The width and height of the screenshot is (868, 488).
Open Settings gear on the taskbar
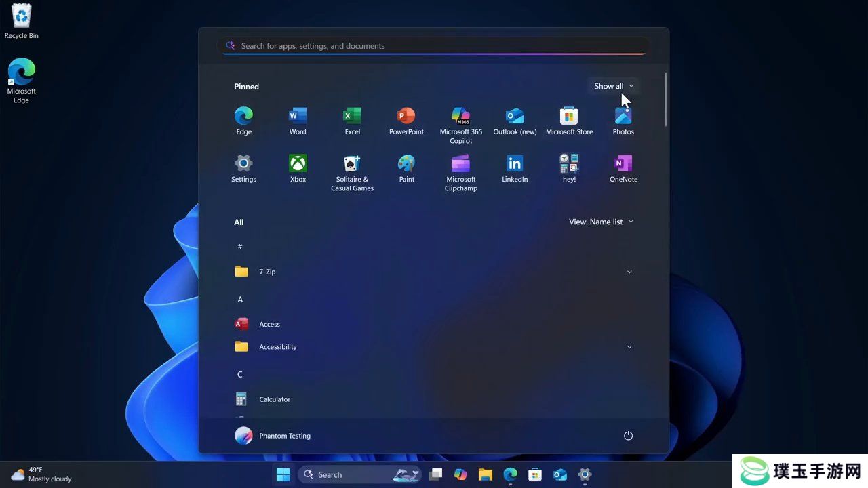585,474
